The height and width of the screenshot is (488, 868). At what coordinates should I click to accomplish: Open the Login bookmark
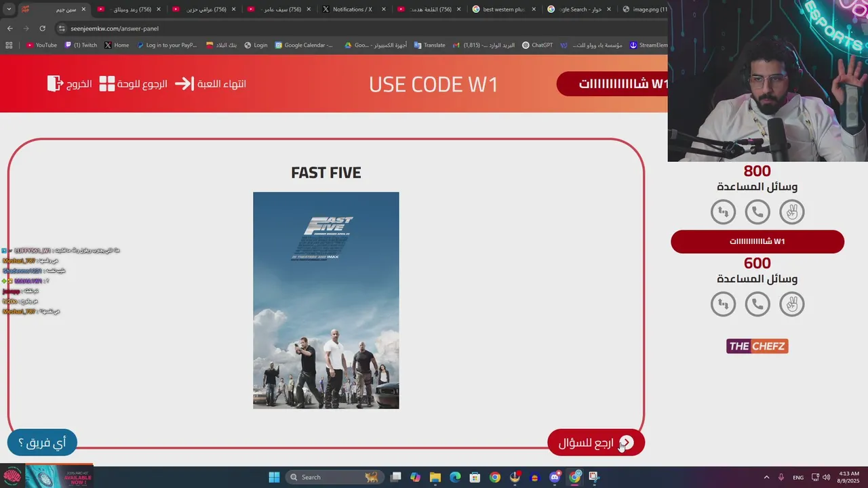[x=256, y=45]
